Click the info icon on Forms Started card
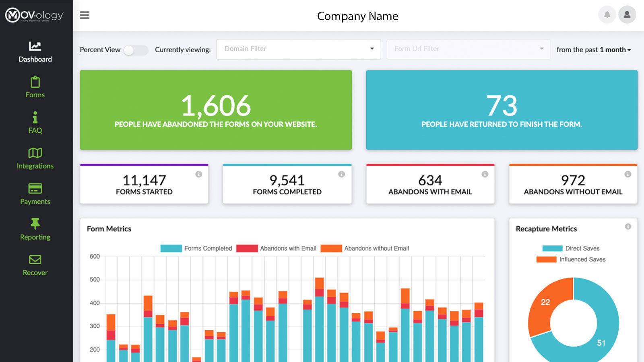Screen dimensions: 644x362 [198, 174]
